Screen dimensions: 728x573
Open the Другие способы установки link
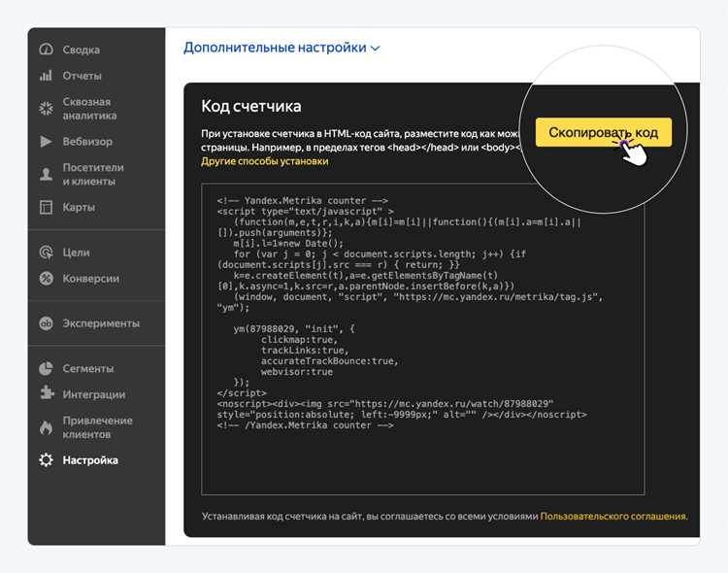265,161
